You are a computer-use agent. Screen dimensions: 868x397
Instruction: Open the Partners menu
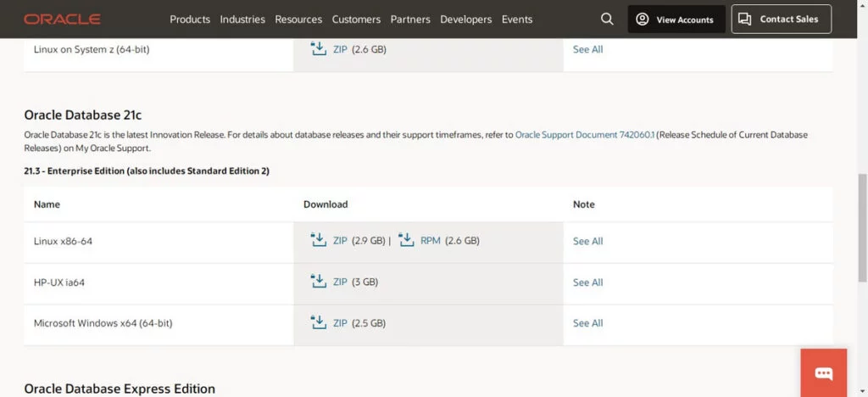(410, 20)
